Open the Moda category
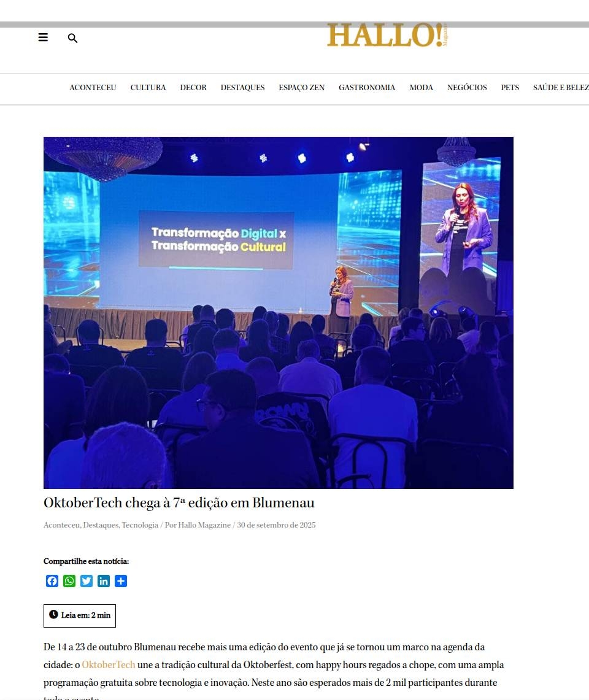This screenshot has width=589, height=700. pos(421,88)
